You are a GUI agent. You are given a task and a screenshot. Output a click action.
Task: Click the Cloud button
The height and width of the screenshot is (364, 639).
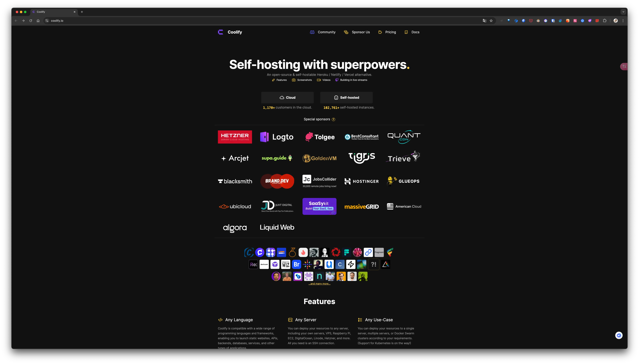(287, 97)
